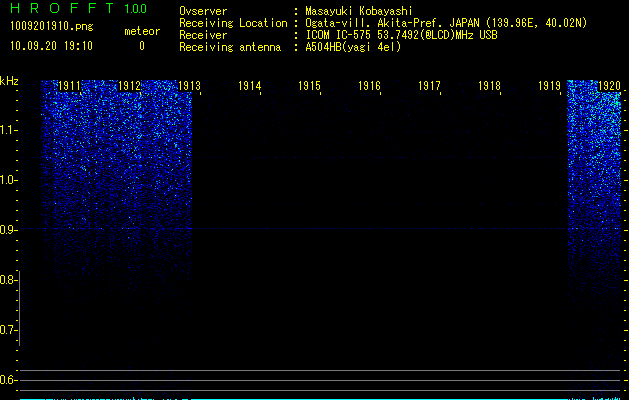
Task: Click the A504HB(yagi 4el) antenna text
Action: [x=353, y=47]
